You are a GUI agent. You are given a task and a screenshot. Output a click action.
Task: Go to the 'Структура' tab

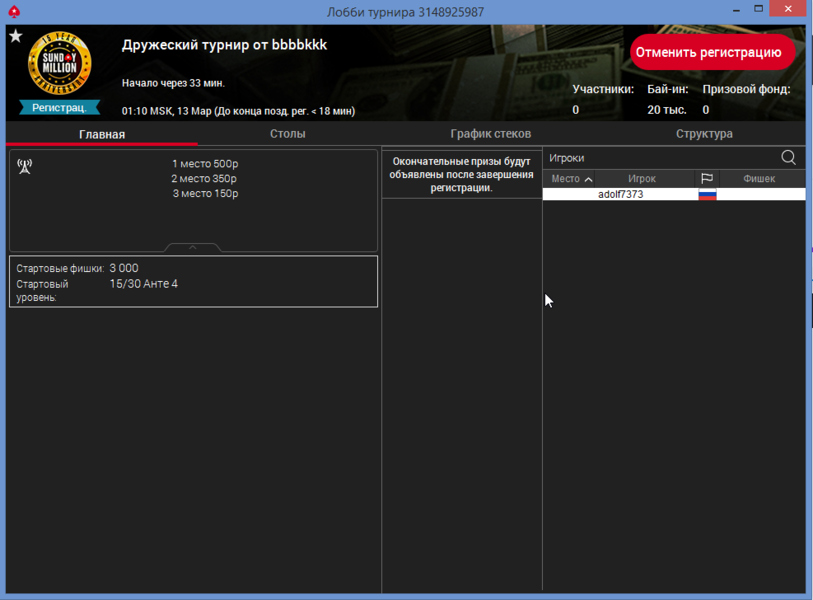click(x=704, y=134)
